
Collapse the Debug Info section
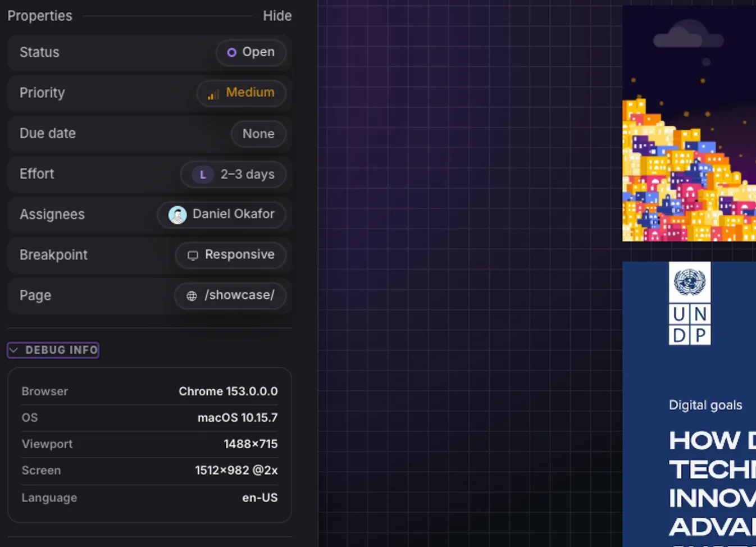point(53,350)
